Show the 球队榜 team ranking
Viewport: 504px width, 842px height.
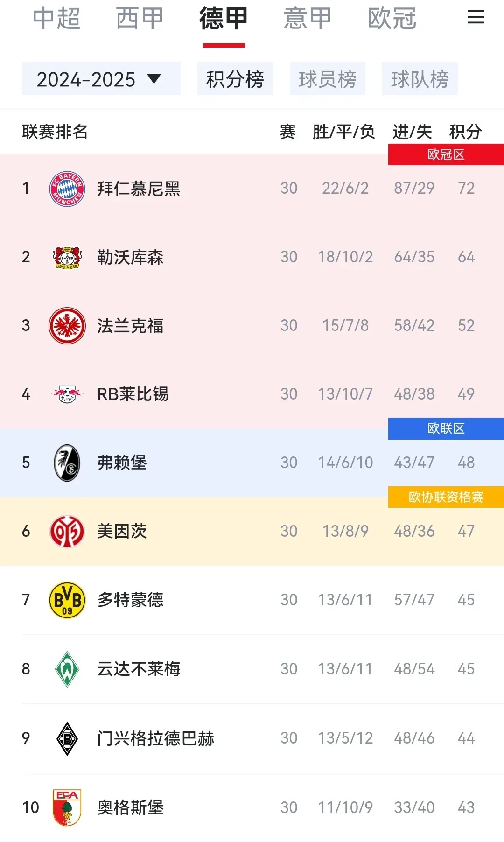(420, 79)
